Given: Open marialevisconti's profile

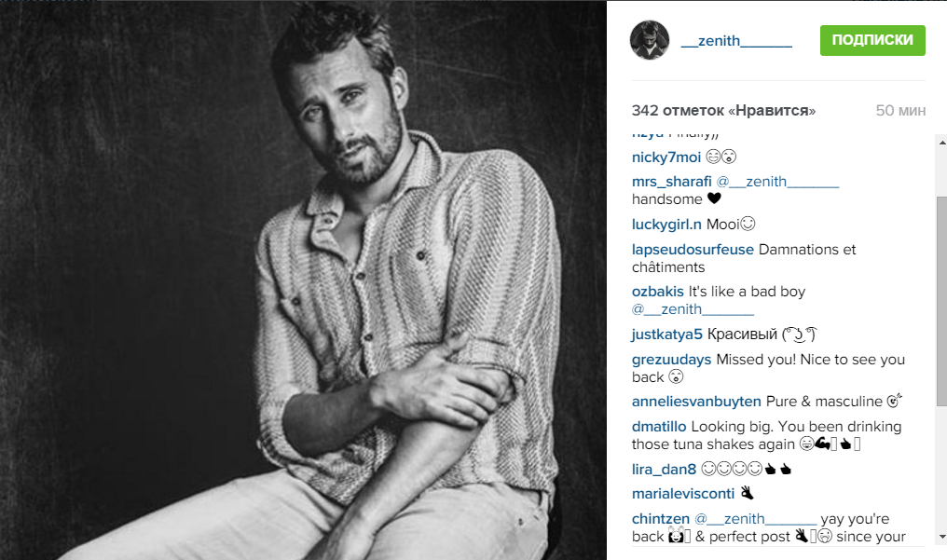Looking at the screenshot, I should [x=683, y=494].
